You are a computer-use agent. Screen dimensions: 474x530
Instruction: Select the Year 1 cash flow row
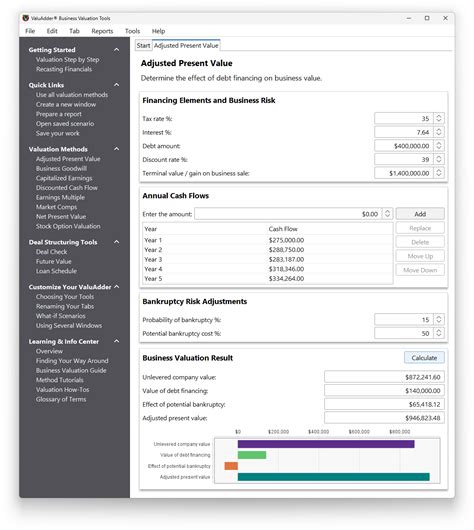268,240
